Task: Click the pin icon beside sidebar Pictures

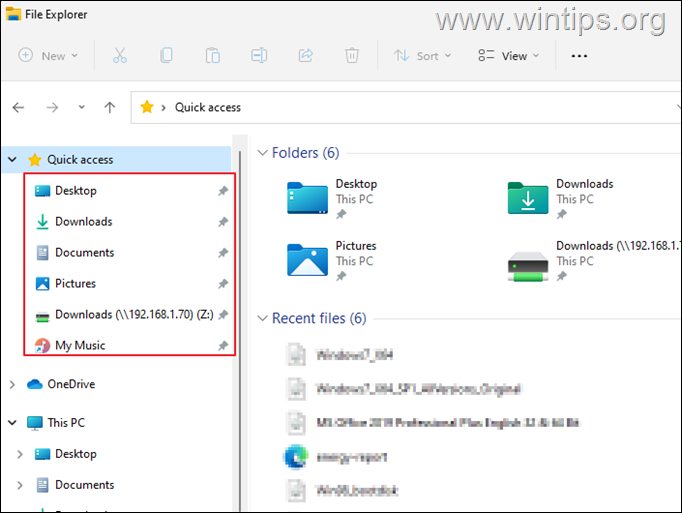Action: (223, 284)
